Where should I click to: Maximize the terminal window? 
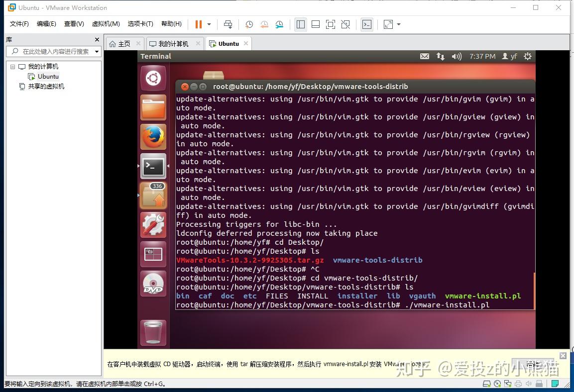(x=203, y=87)
